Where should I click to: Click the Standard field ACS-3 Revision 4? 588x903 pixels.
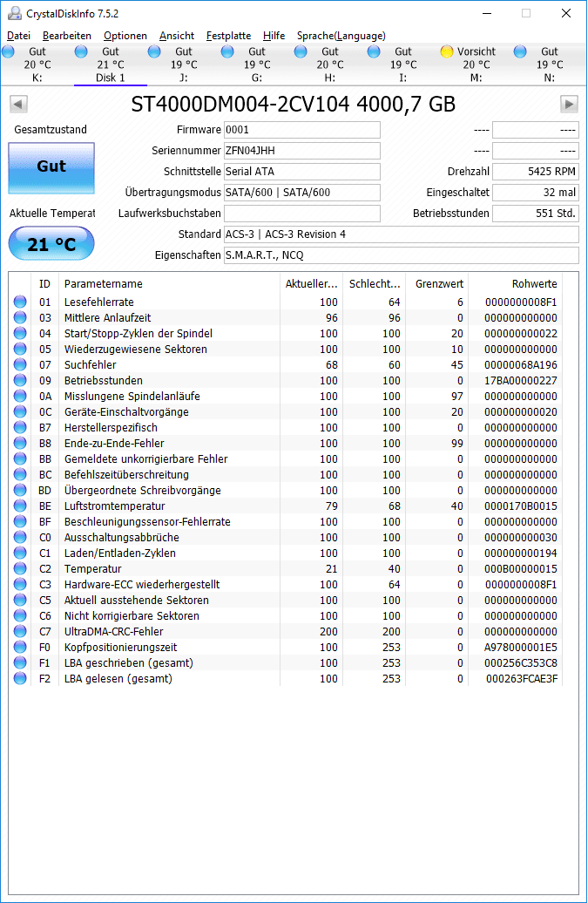click(x=401, y=234)
